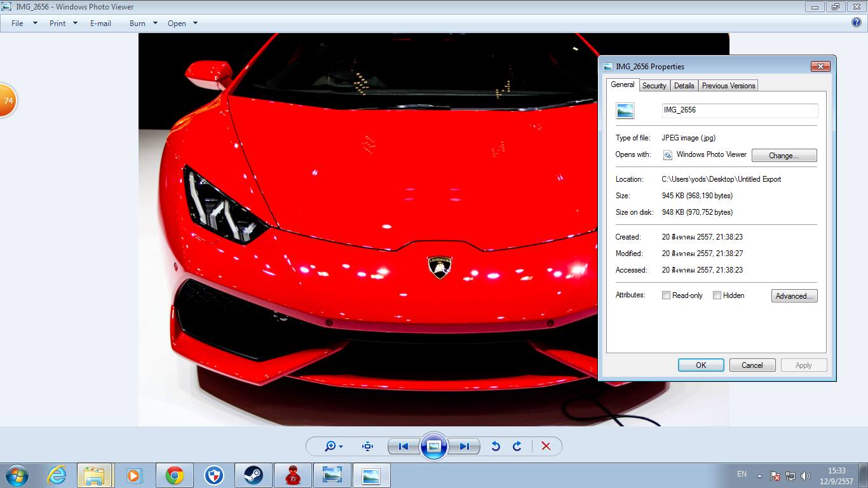The height and width of the screenshot is (488, 868).
Task: Check the Hidden attribute box
Action: [x=717, y=295]
